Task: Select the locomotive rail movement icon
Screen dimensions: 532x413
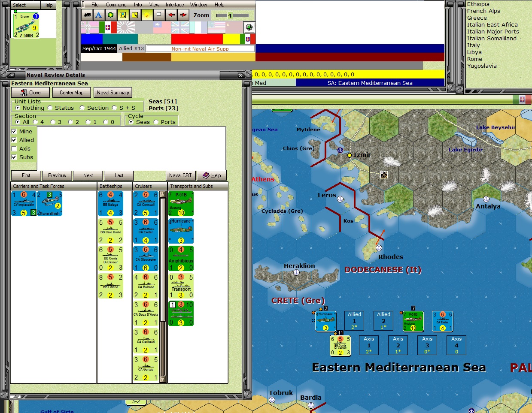Action: tap(87, 15)
